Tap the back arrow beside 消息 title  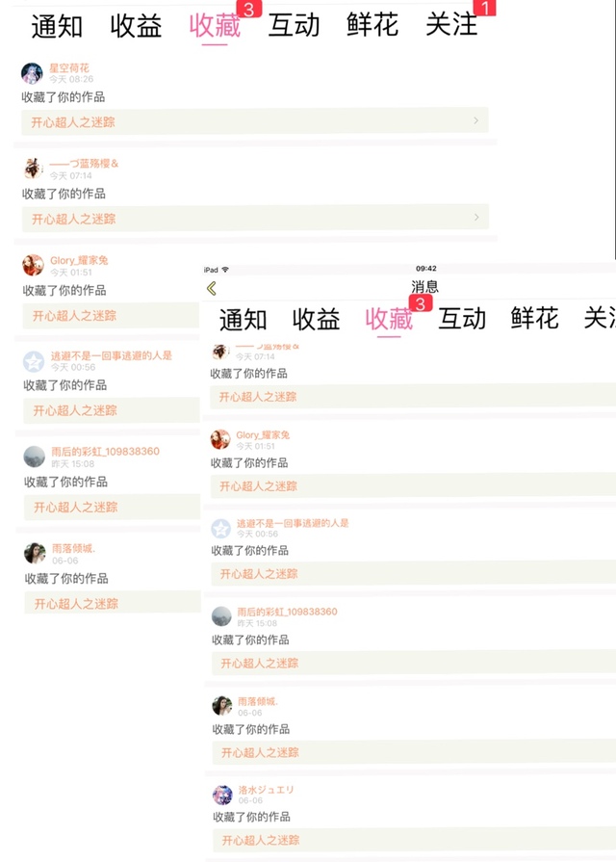tap(212, 289)
